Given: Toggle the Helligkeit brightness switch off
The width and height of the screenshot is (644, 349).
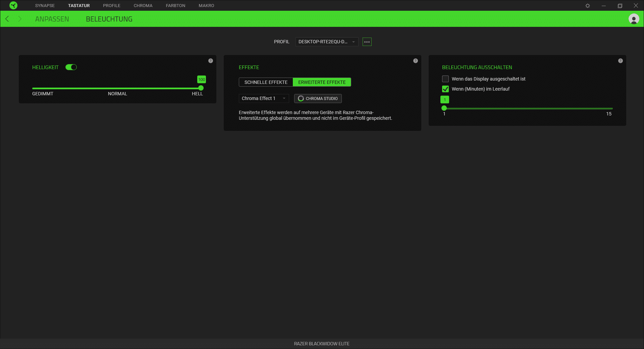Looking at the screenshot, I should [71, 67].
